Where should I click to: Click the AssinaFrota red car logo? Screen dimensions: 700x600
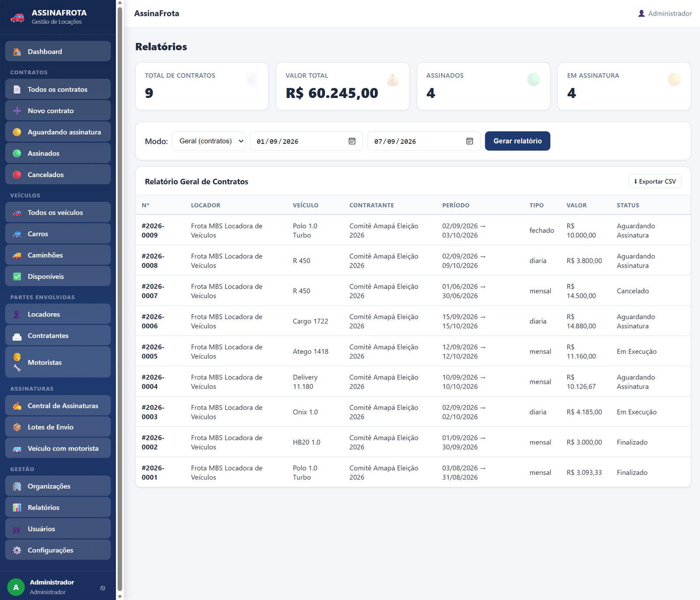[17, 17]
